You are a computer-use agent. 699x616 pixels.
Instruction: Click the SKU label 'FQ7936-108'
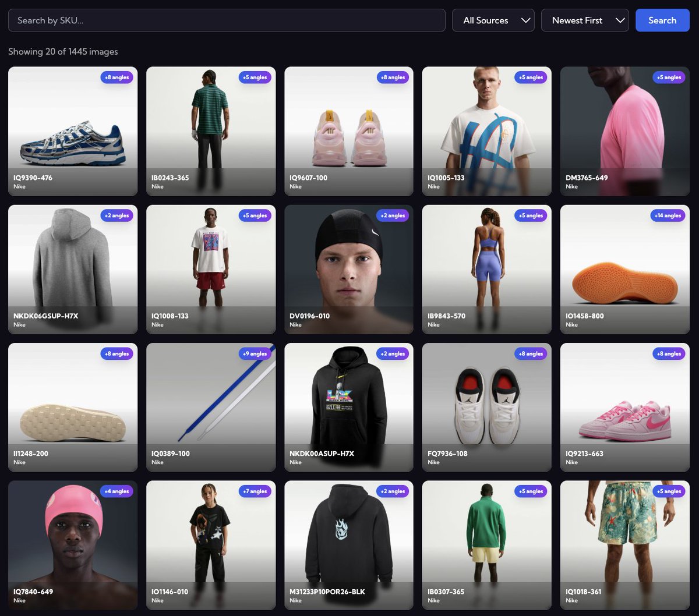point(447,454)
